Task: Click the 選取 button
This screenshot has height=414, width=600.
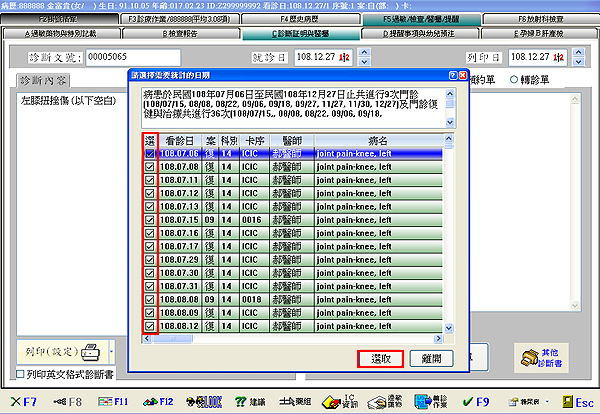Action: click(379, 358)
